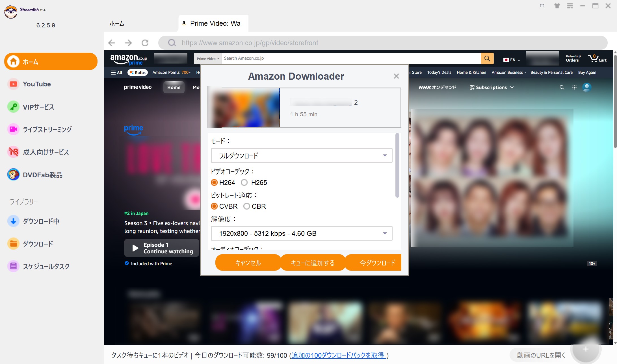Image resolution: width=617 pixels, height=364 pixels.
Task: Open ライブストリーミング section
Action: 47,130
